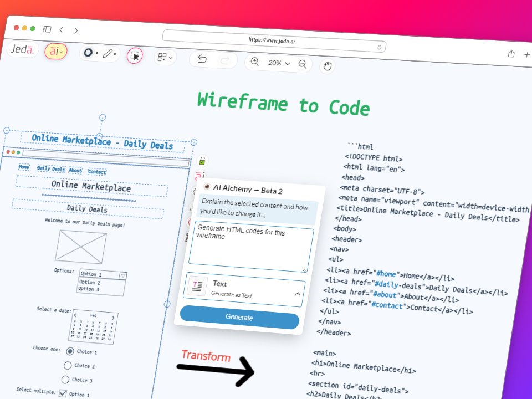Click the blue Generate button

coord(239,317)
